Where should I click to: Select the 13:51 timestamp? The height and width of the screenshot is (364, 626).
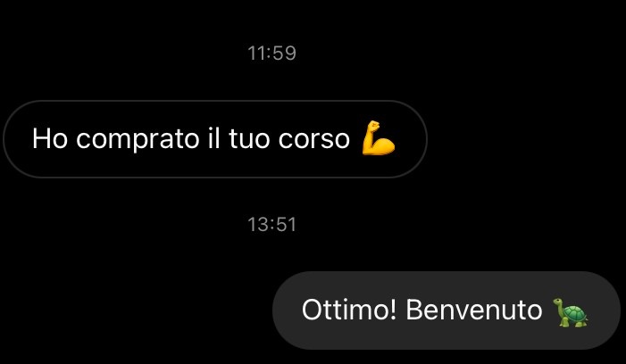pyautogui.click(x=271, y=224)
